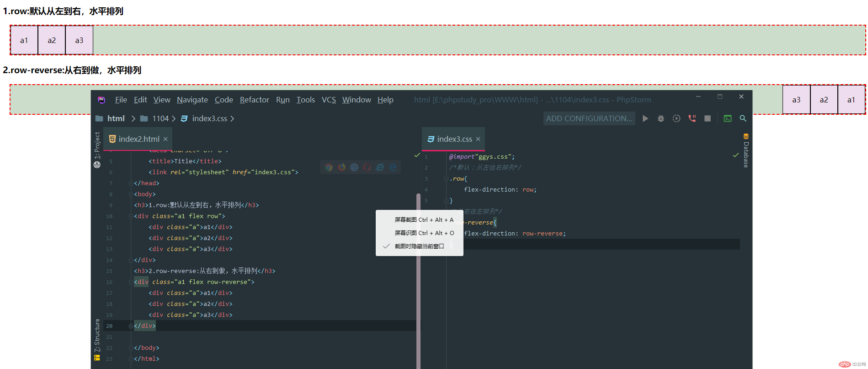
Task: Close the index3.css tab
Action: point(478,139)
